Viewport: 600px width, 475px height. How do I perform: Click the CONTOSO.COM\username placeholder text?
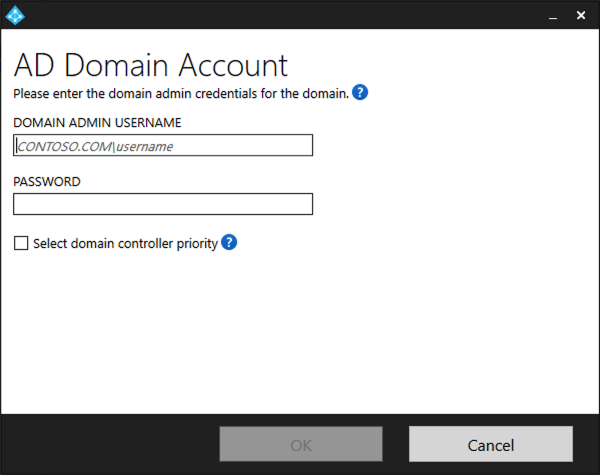coord(95,146)
